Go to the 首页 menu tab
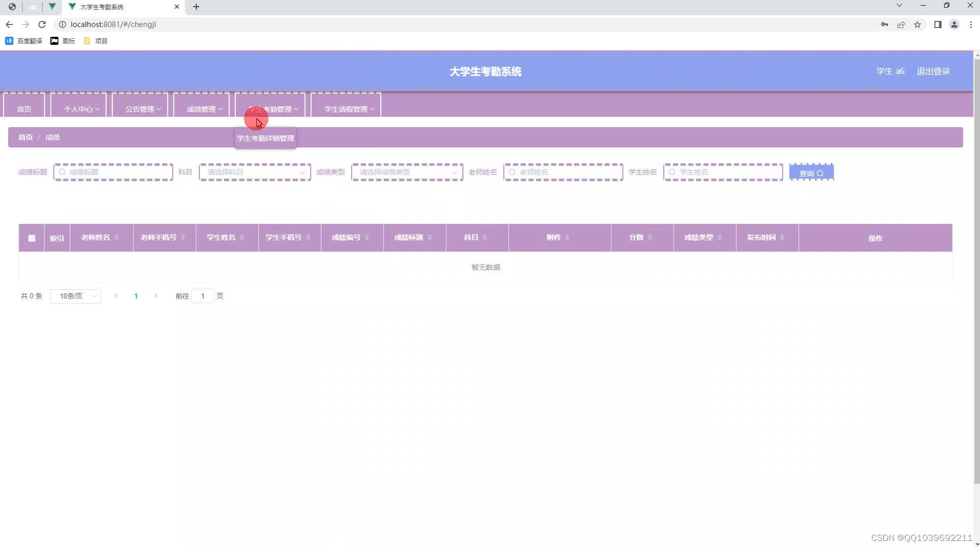 click(24, 106)
